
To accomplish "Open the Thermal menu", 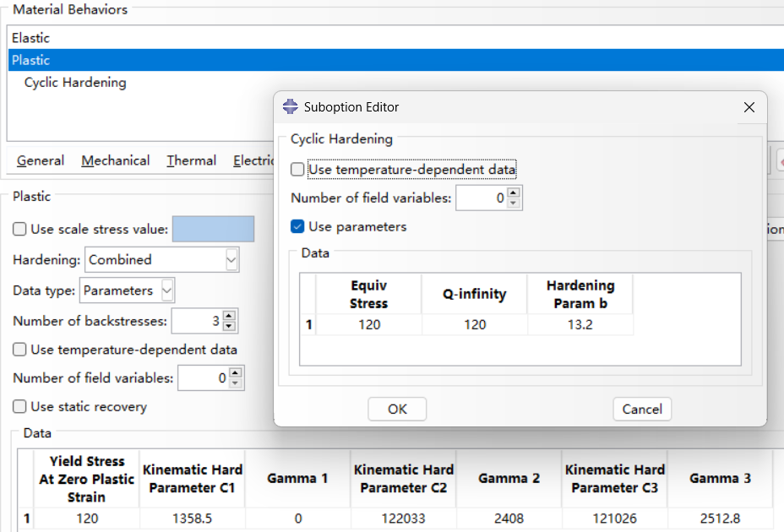I will [192, 160].
